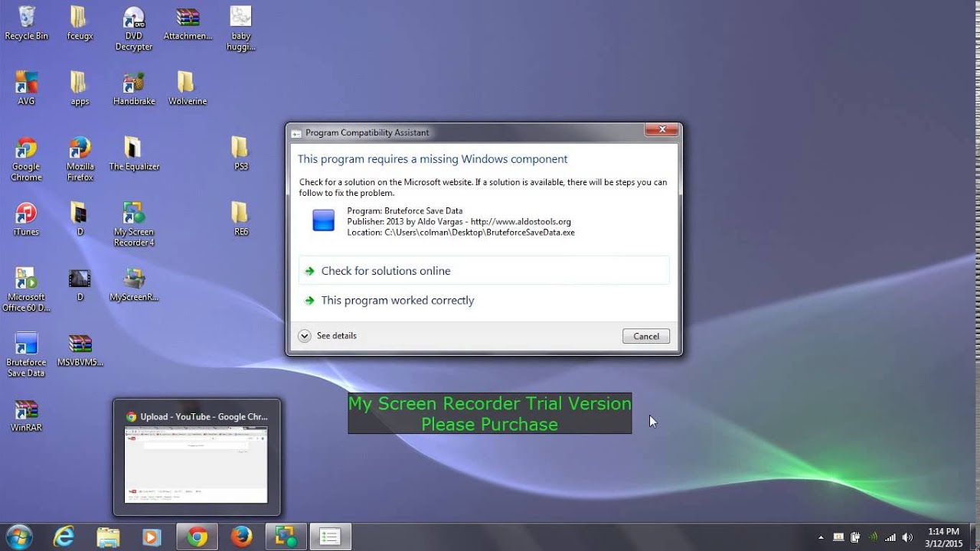Switch to My Screen Recorder taskbar button
The image size is (980, 551).
[286, 537]
